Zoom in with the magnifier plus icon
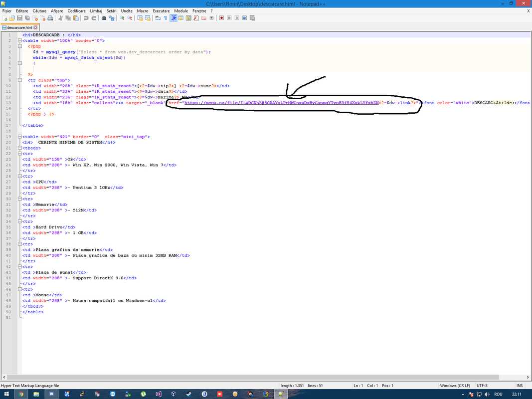 122,18
